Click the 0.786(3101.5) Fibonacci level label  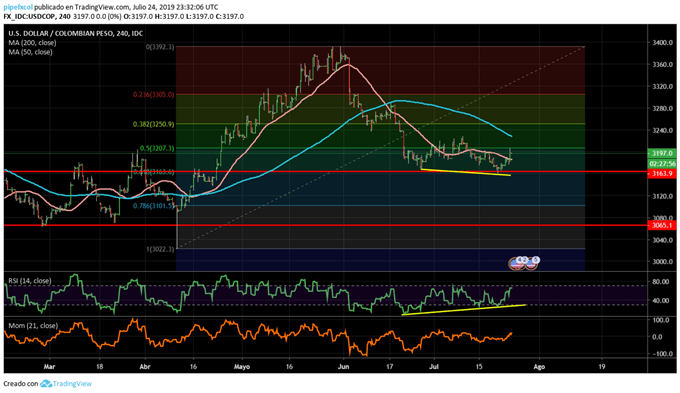pyautogui.click(x=154, y=206)
